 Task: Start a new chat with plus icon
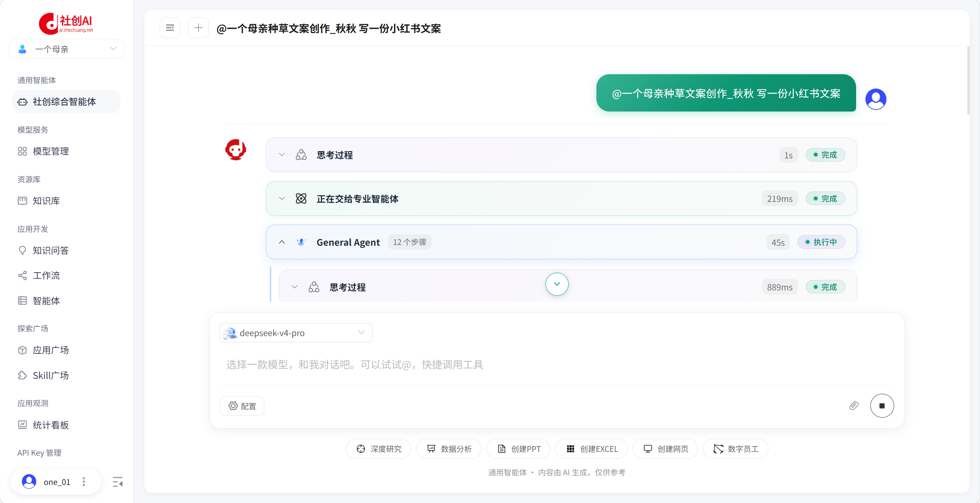pyautogui.click(x=198, y=28)
